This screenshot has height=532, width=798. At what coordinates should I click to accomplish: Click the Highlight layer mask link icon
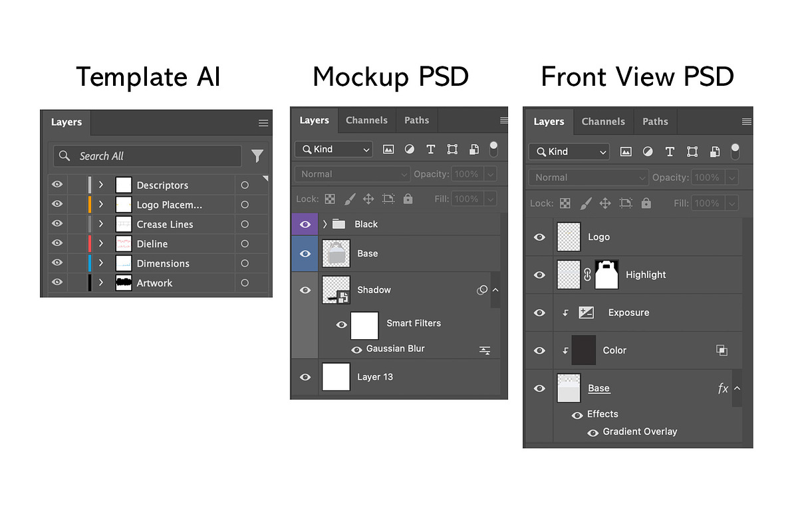(x=587, y=275)
